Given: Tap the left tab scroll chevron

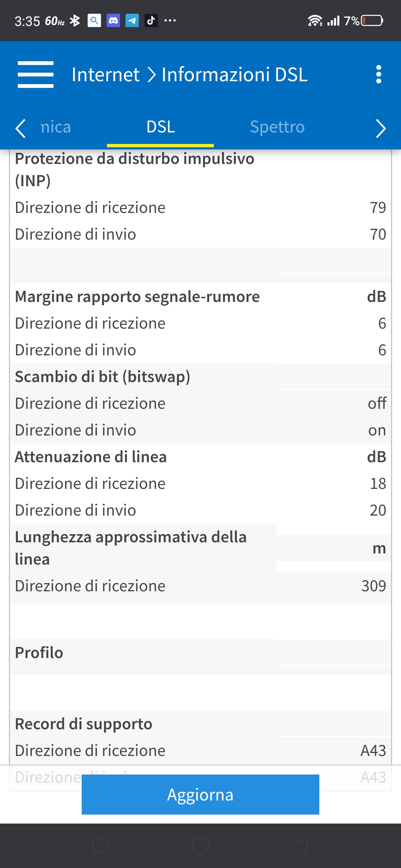Looking at the screenshot, I should point(20,128).
